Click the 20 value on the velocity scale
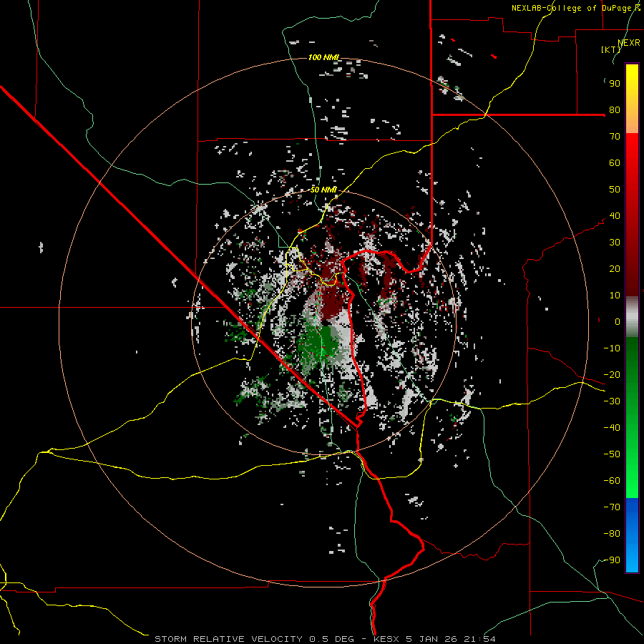 pos(615,269)
